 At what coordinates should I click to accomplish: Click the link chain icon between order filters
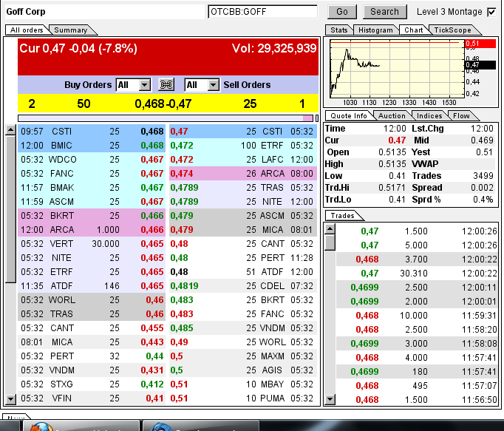point(166,85)
